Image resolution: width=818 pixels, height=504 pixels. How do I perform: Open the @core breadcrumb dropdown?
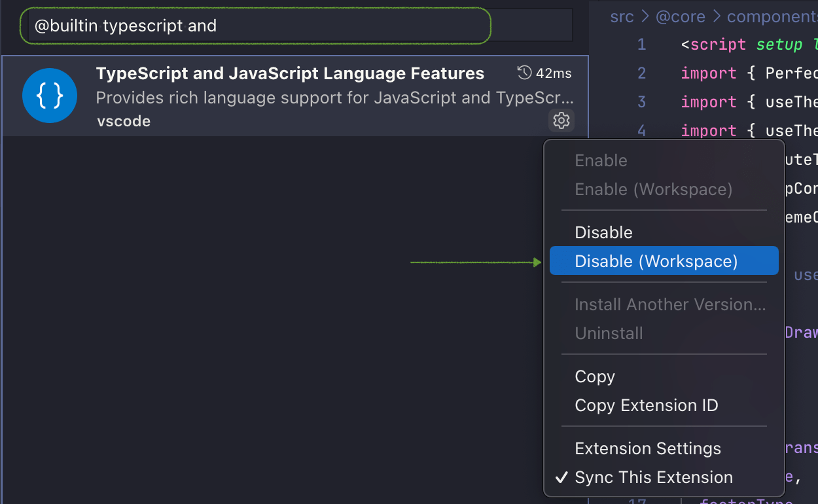click(681, 16)
